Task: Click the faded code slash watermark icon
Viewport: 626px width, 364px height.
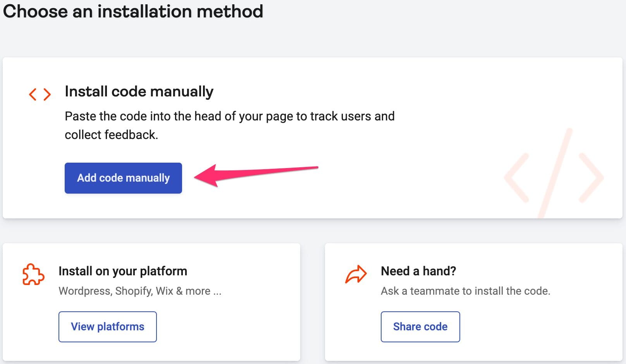Action: (554, 173)
